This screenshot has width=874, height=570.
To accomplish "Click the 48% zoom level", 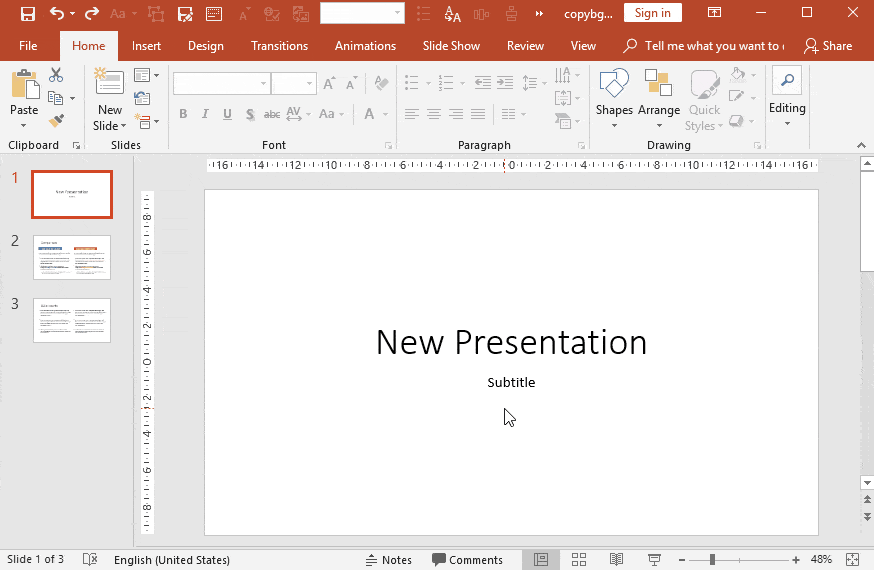I will pyautogui.click(x=821, y=559).
